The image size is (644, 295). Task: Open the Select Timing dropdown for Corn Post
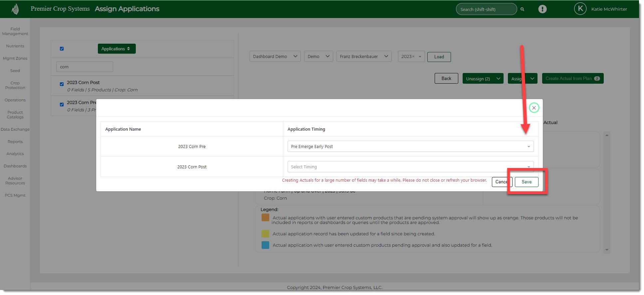[410, 167]
